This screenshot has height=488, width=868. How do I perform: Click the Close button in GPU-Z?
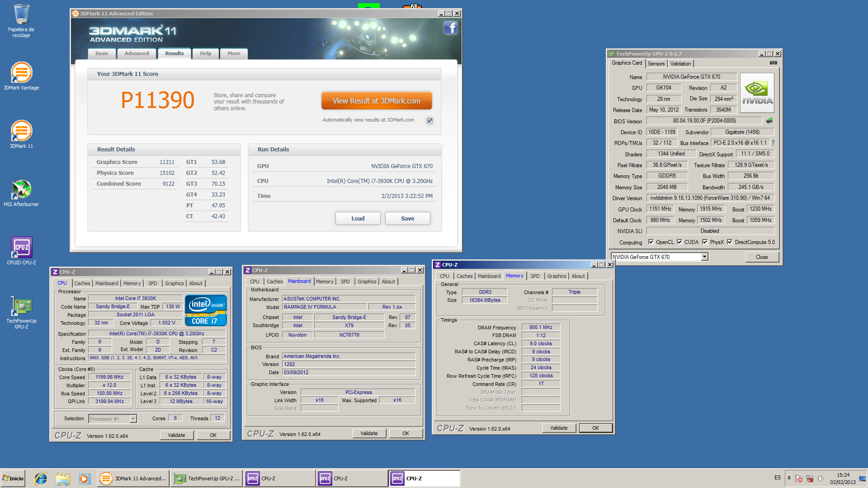[762, 257]
